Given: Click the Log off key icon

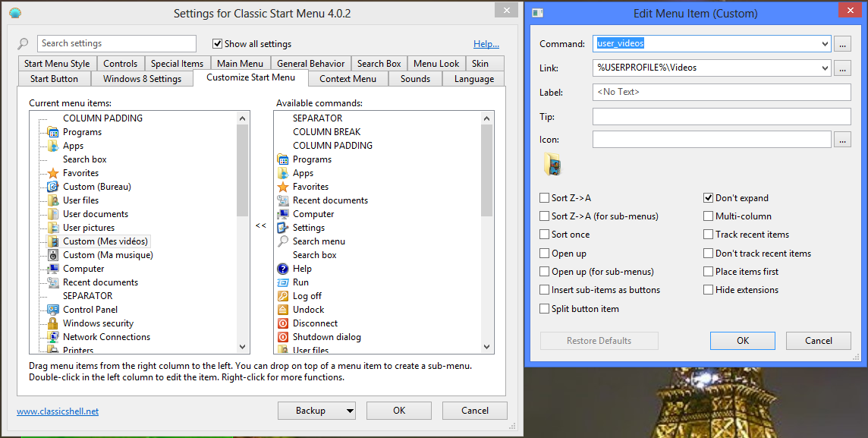Looking at the screenshot, I should coord(283,296).
